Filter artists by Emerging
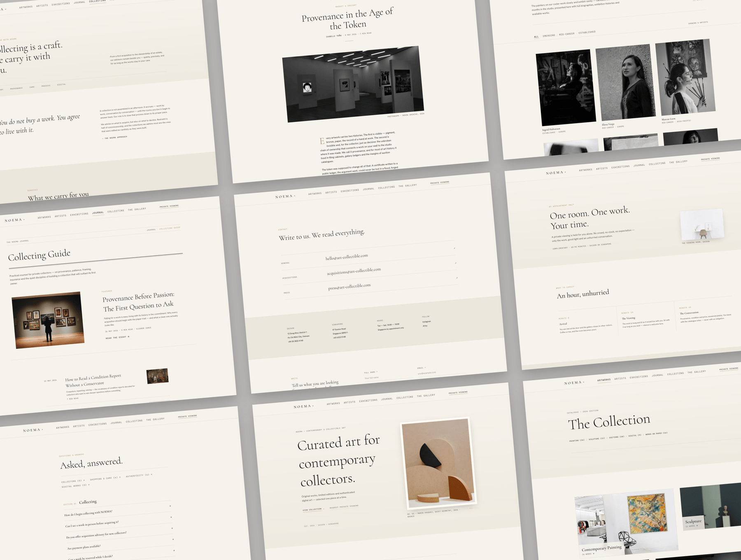This screenshot has width=741, height=560. (x=549, y=35)
